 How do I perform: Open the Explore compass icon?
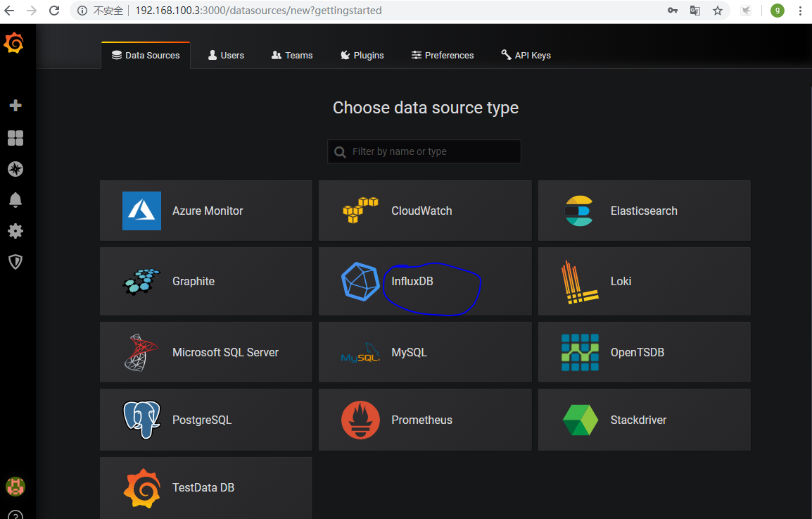coord(15,169)
